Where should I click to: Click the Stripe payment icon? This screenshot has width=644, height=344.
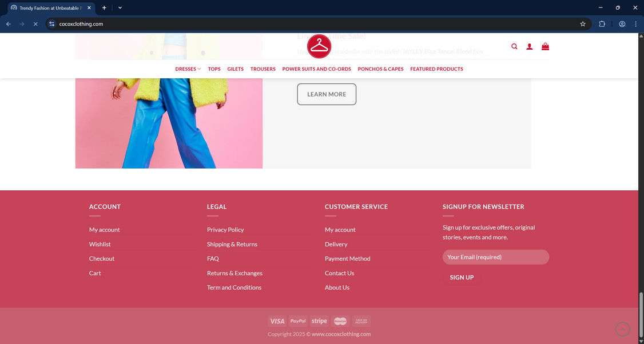click(x=319, y=321)
